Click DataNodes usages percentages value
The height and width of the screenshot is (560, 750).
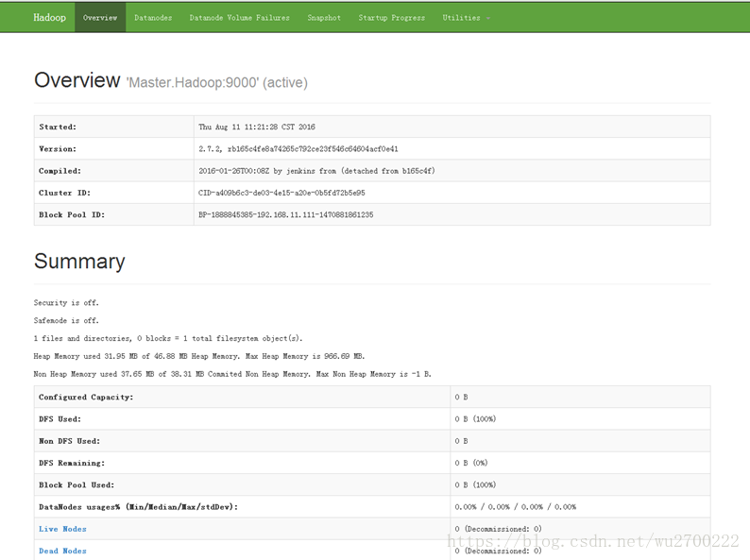click(515, 507)
